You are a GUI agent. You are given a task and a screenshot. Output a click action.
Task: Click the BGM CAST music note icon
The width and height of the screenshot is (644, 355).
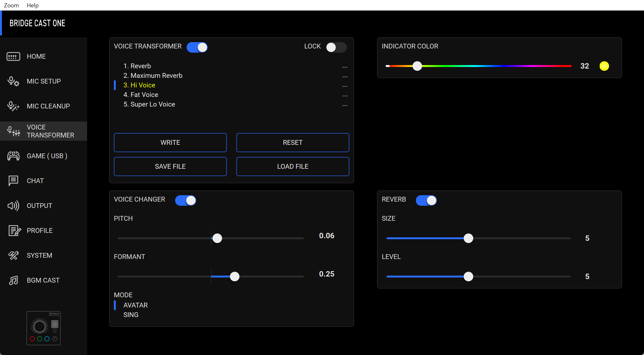pyautogui.click(x=13, y=280)
